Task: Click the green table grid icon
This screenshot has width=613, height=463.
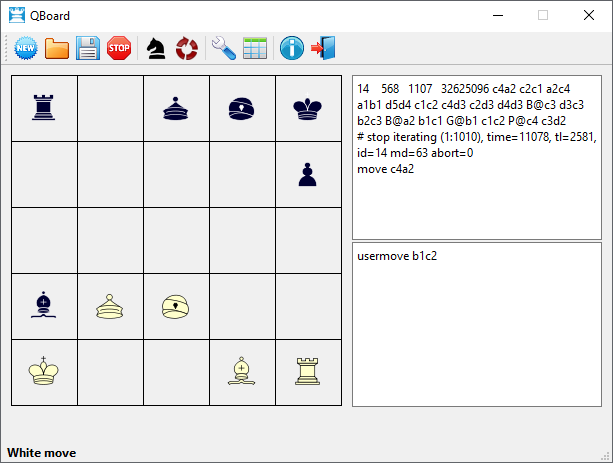Action: pos(255,48)
